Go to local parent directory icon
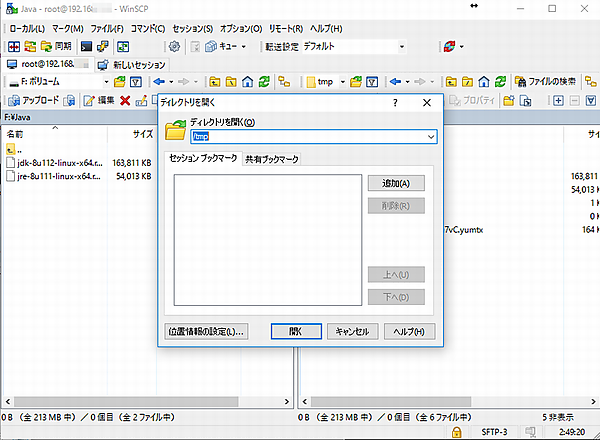 click(215, 81)
